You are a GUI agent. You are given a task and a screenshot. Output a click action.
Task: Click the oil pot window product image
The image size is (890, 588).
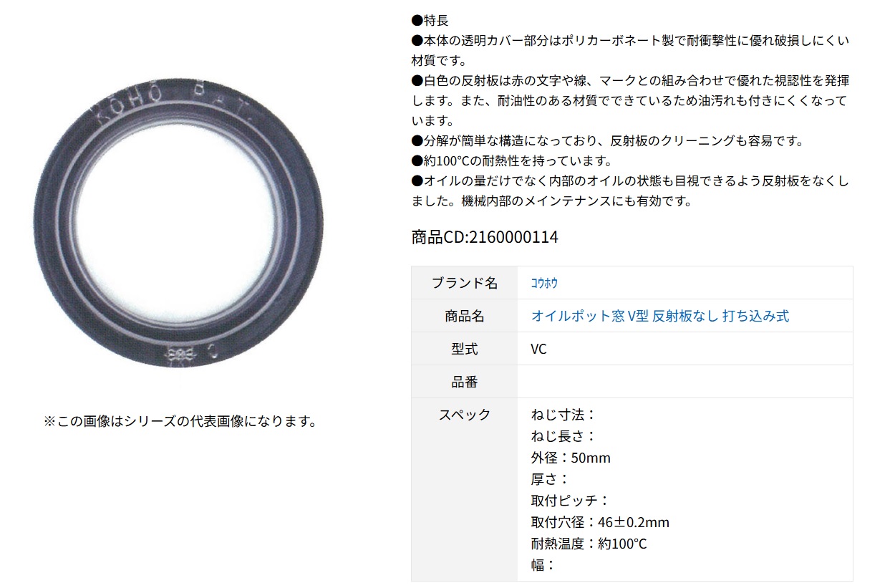coord(178,223)
